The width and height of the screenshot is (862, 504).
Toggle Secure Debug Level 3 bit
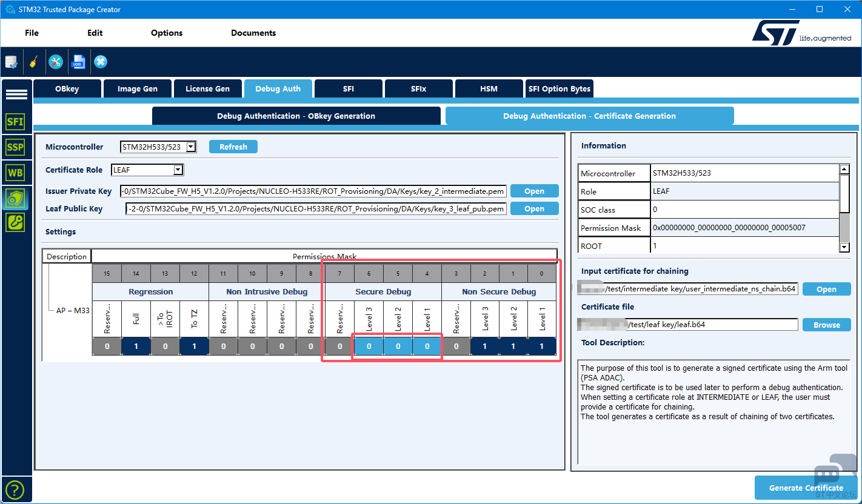click(369, 346)
